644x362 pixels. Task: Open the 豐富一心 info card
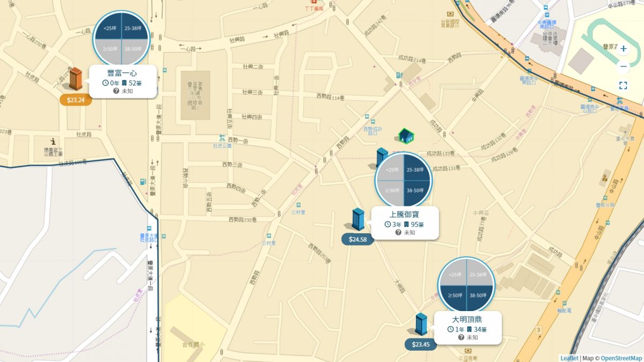click(x=123, y=82)
